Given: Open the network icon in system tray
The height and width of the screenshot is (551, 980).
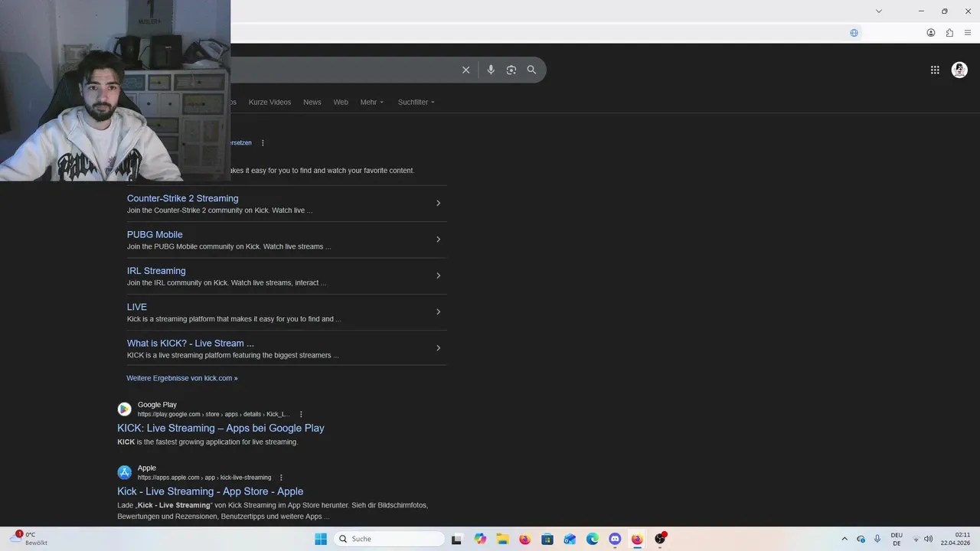Looking at the screenshot, I should point(916,539).
